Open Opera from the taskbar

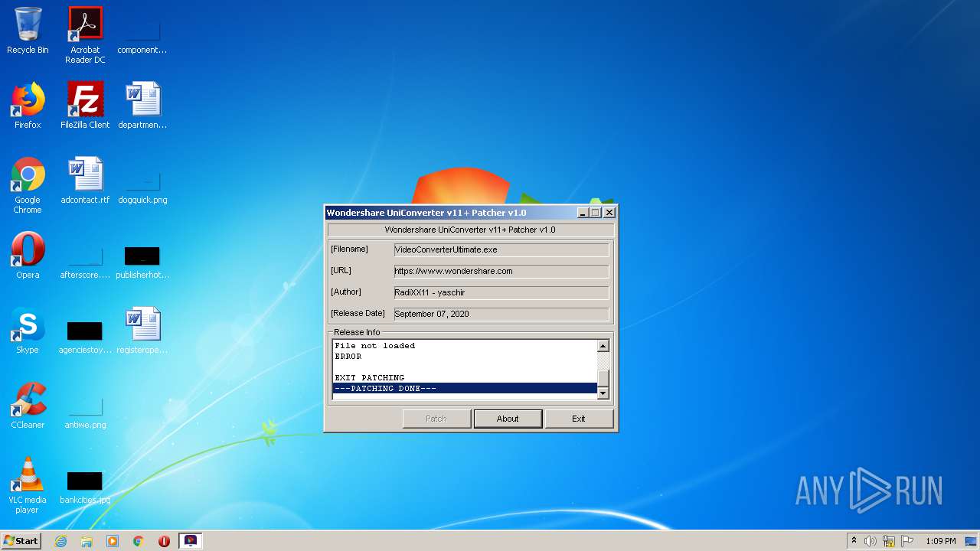164,541
